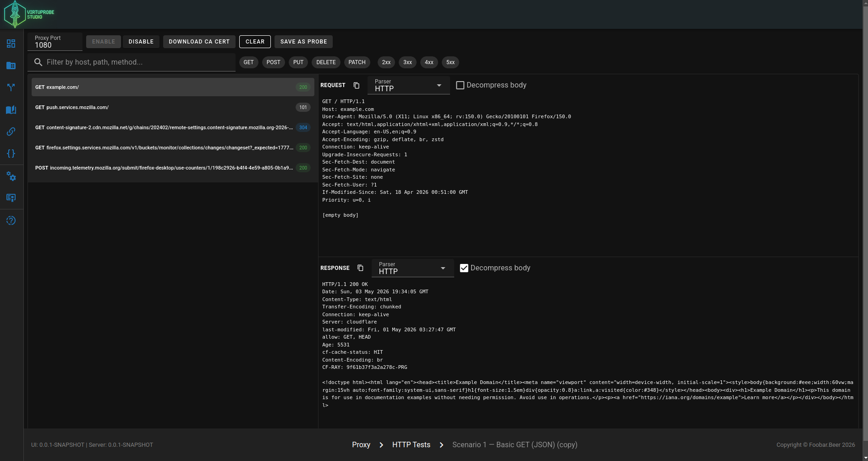
Task: Toggle the 2xx status filter chip
Action: click(386, 62)
